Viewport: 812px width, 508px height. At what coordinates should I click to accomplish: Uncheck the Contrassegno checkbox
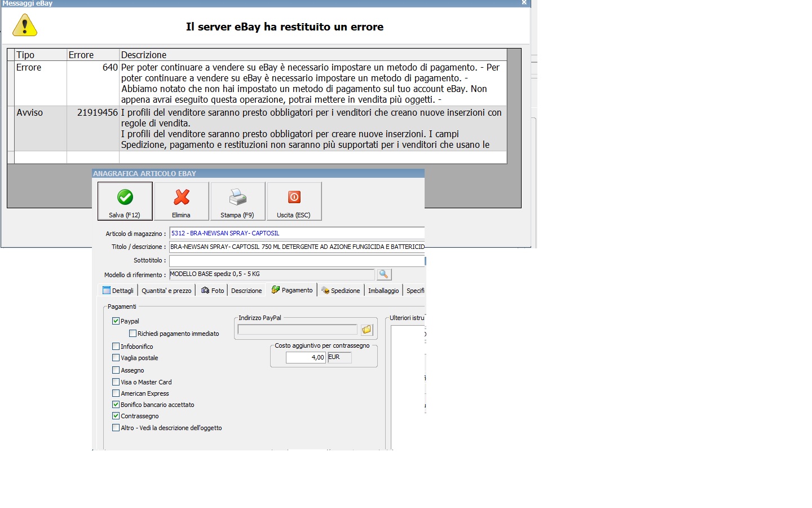[x=116, y=415]
